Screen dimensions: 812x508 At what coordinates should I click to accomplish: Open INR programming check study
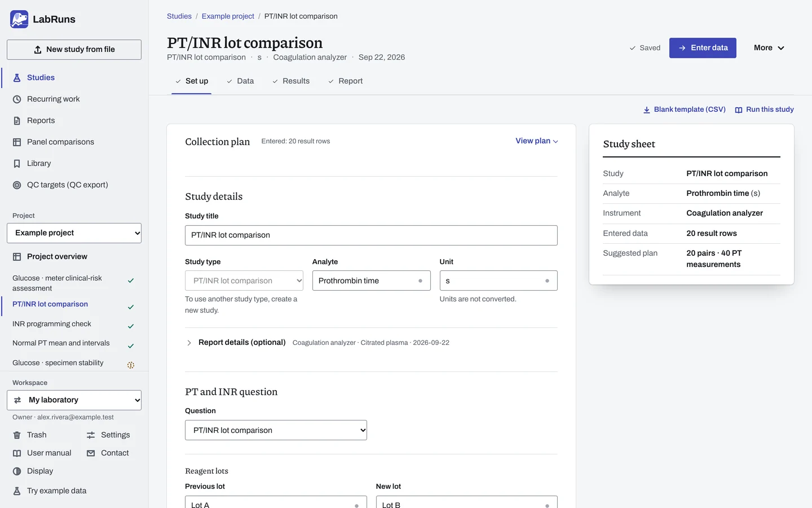(x=74, y=324)
